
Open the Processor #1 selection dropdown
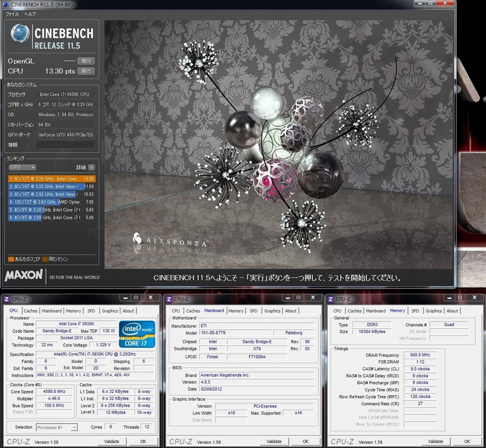point(57,427)
